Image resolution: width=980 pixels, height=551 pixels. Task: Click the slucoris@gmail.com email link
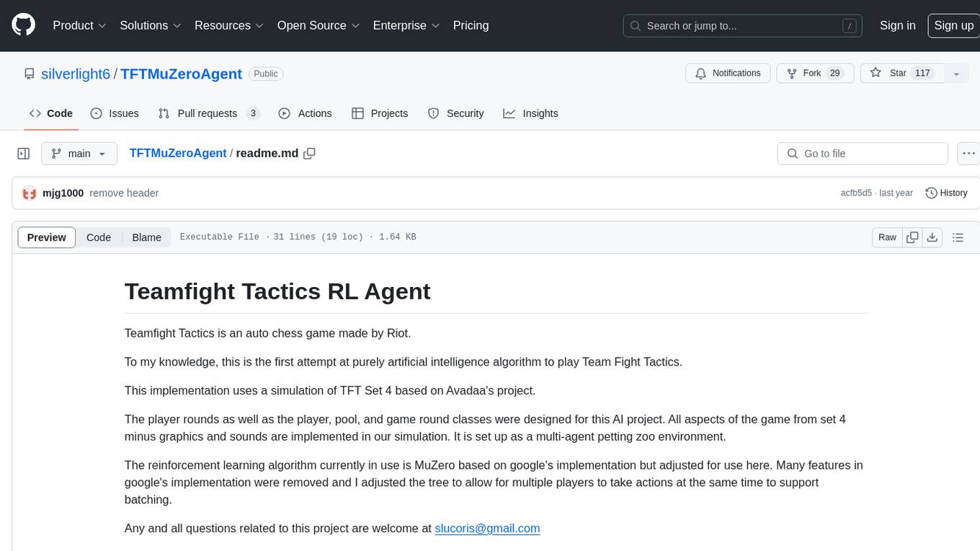487,528
